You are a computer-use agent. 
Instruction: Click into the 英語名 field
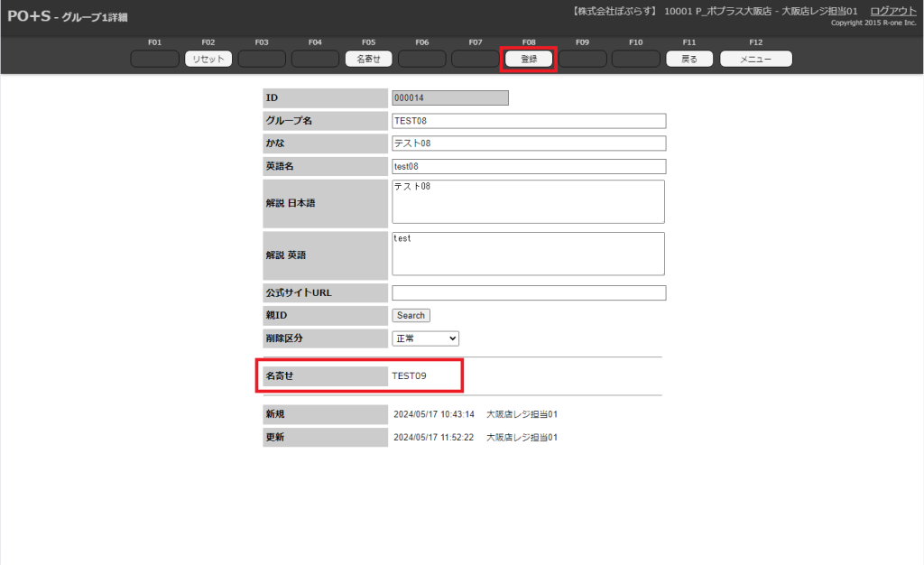pos(528,166)
